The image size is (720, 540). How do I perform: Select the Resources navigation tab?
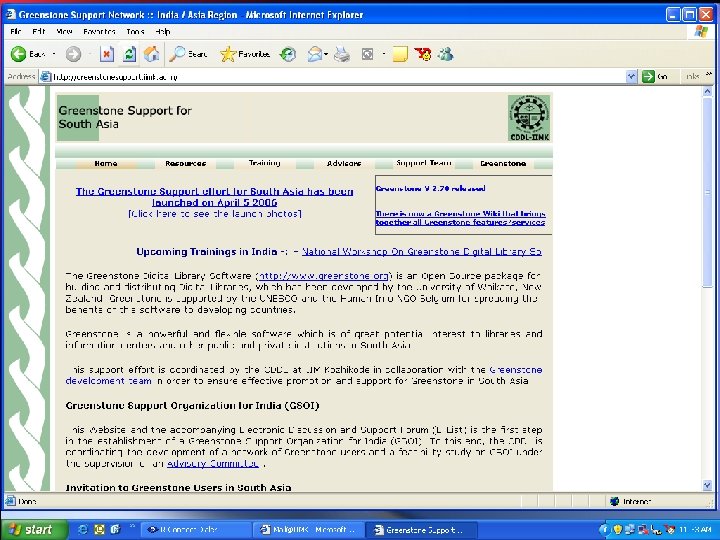[186, 163]
